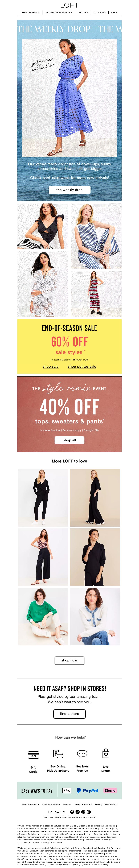Open Buy Online, Pick Up In-Store icon
Screen dimensions: 139x868
point(58,754)
